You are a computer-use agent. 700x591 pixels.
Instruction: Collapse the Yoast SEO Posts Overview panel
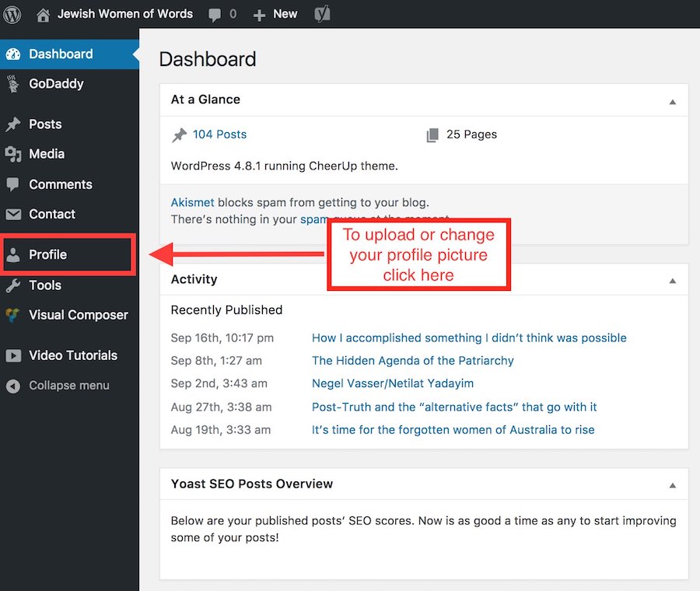coord(672,485)
